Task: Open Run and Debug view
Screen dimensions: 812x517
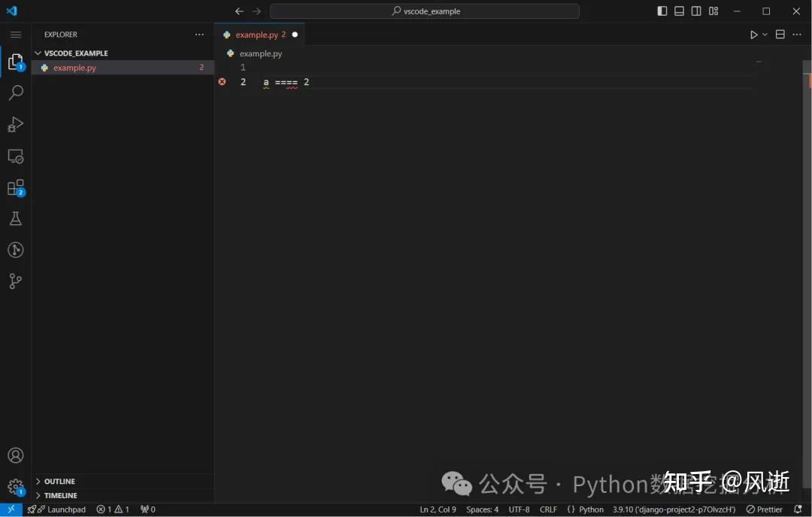Action: (16, 124)
